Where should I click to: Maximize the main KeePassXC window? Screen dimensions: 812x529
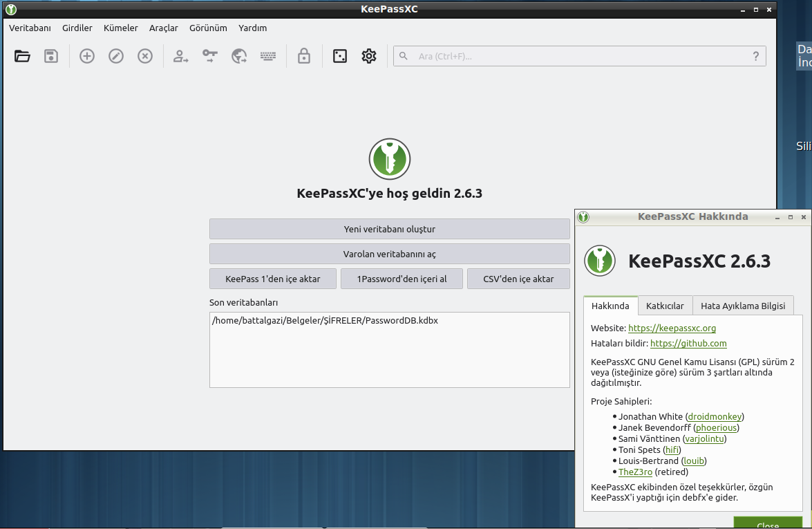coord(756,9)
